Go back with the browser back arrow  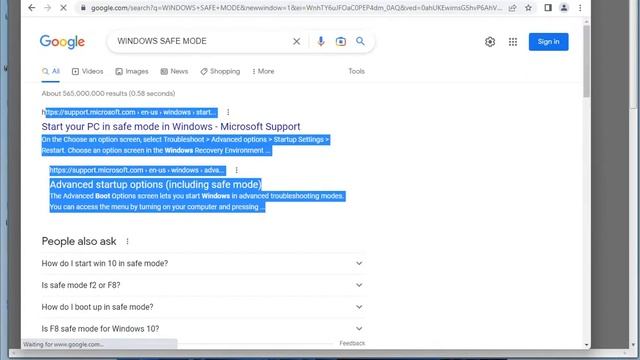31,8
